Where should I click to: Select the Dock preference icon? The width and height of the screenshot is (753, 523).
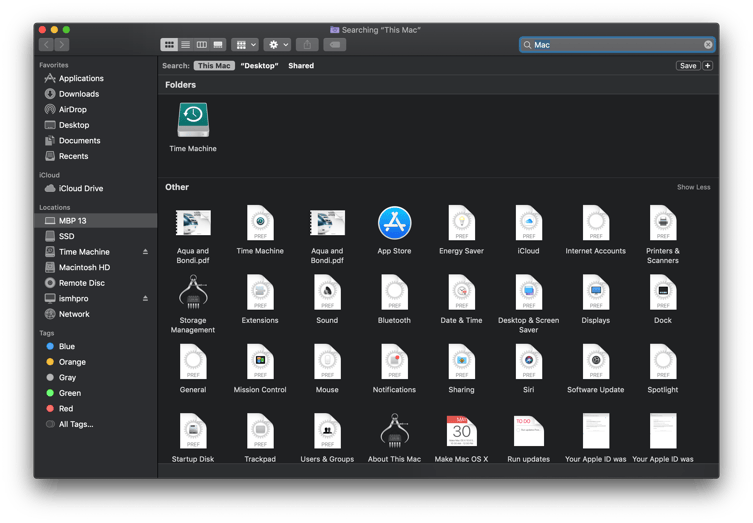[663, 292]
